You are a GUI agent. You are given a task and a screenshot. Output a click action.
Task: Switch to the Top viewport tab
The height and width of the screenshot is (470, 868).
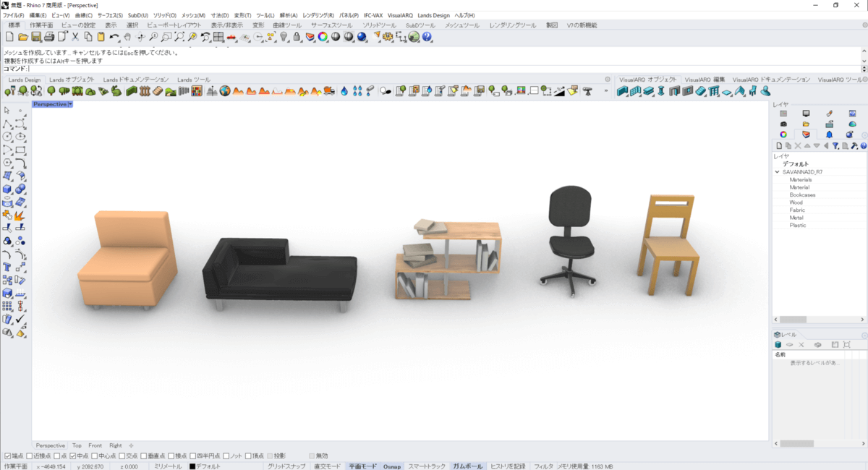pyautogui.click(x=77, y=445)
